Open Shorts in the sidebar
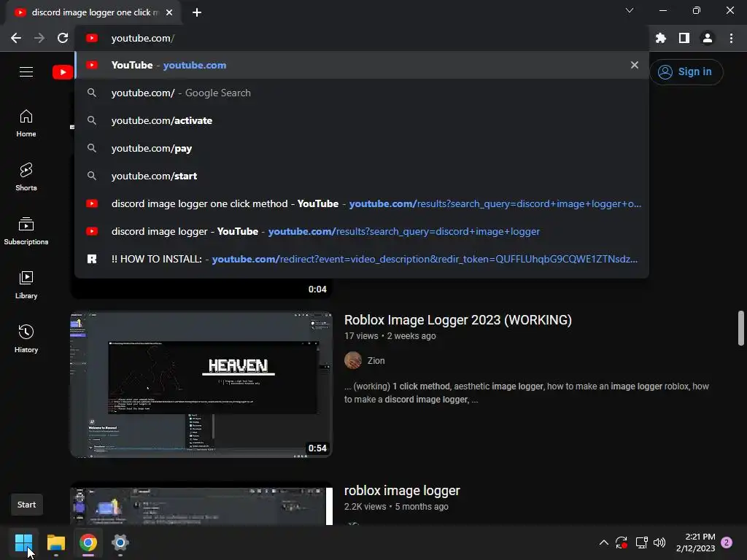 pyautogui.click(x=26, y=177)
